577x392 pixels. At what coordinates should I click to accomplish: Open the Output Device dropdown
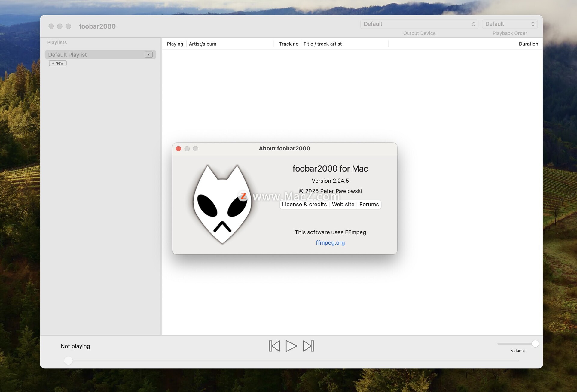click(x=419, y=24)
